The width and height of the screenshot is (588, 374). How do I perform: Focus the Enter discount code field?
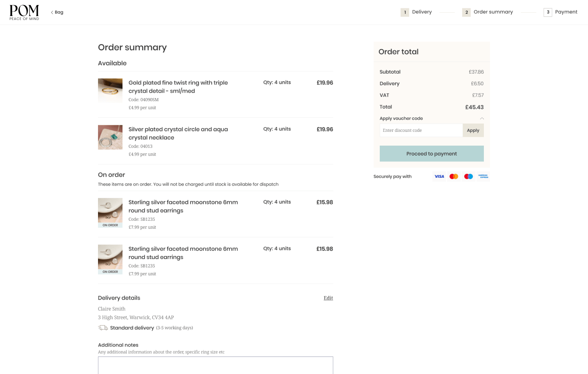421,130
